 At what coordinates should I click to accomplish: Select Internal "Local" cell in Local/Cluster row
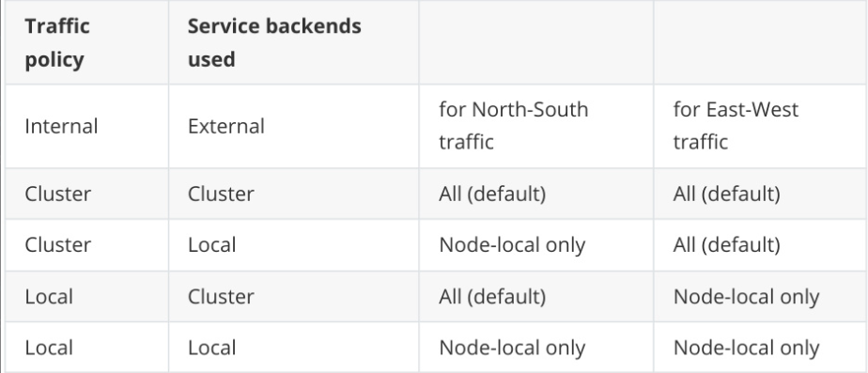pyautogui.click(x=87, y=297)
